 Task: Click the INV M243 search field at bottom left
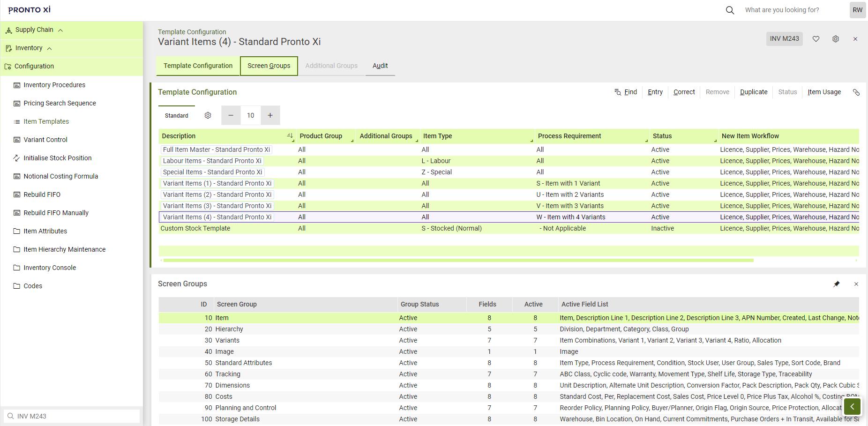70,416
